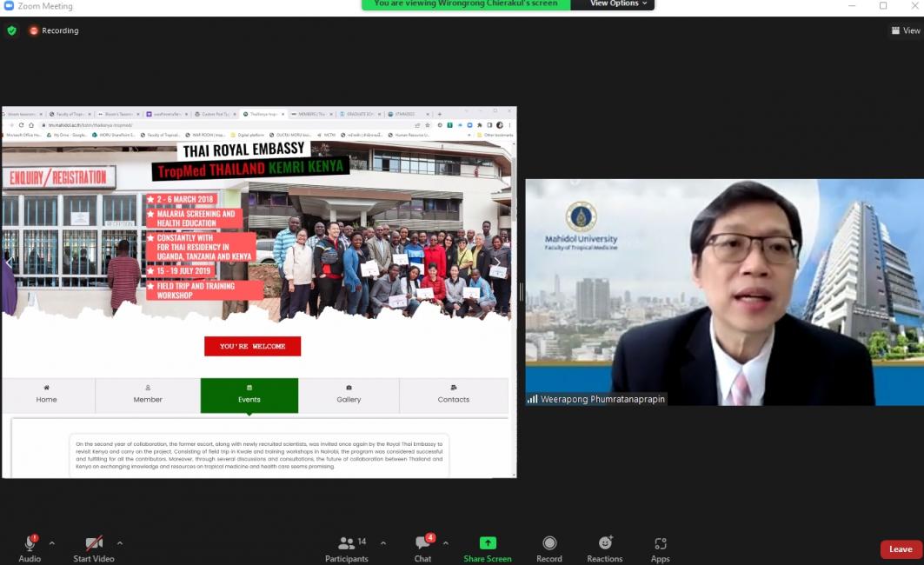Bookmark the page with the star icon
This screenshot has width=924, height=565.
(429, 125)
